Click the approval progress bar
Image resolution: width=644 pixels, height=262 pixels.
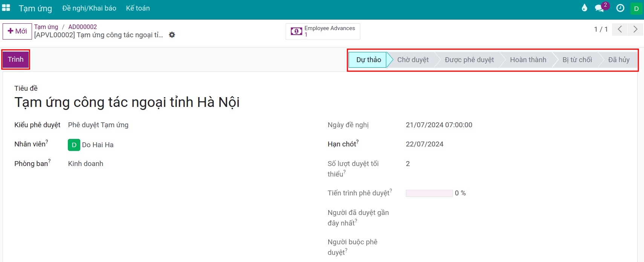point(429,193)
